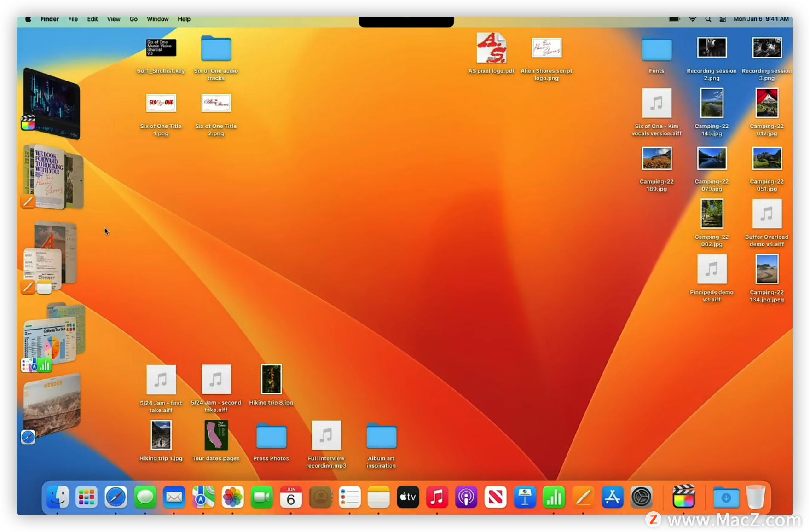Select Six of One Title 2.png

216,115
